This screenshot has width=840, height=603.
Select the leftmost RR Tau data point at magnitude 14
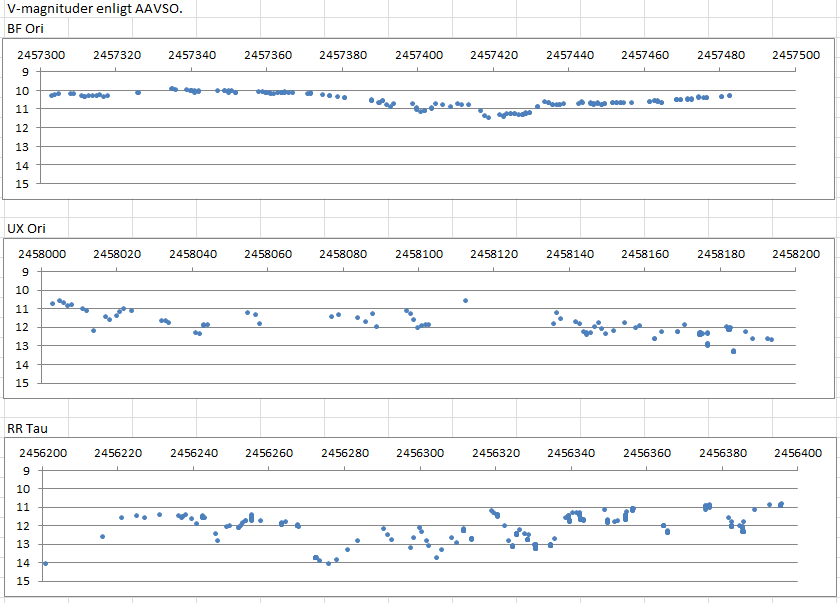pyautogui.click(x=45, y=564)
